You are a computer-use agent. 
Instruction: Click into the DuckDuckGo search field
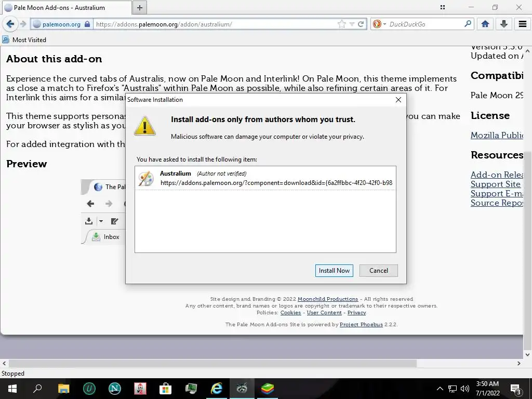425,24
